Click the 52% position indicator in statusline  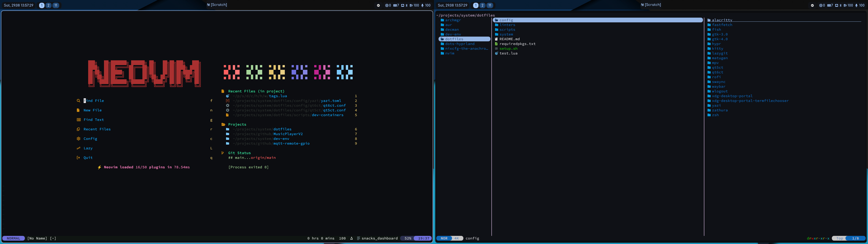408,238
